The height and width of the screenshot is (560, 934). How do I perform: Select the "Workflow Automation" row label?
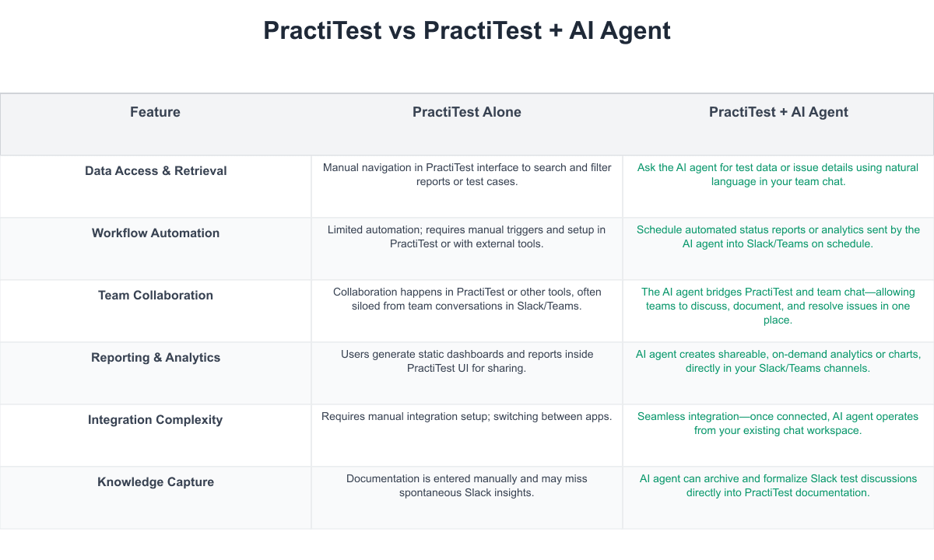point(156,233)
